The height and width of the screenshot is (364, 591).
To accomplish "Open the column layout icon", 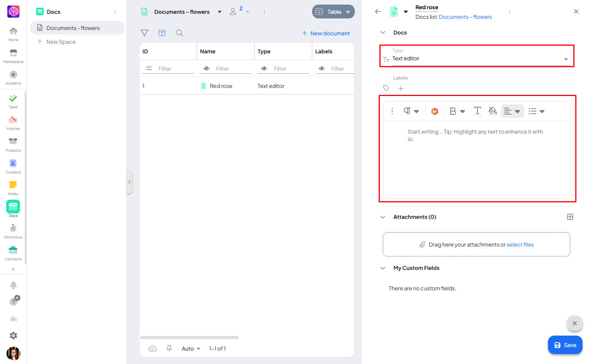I will click(x=162, y=33).
